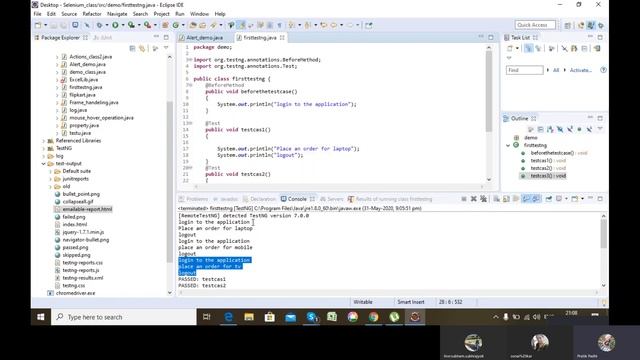Select firsttestng.java in Package Explorer
The image size is (640, 360).
click(86, 87)
